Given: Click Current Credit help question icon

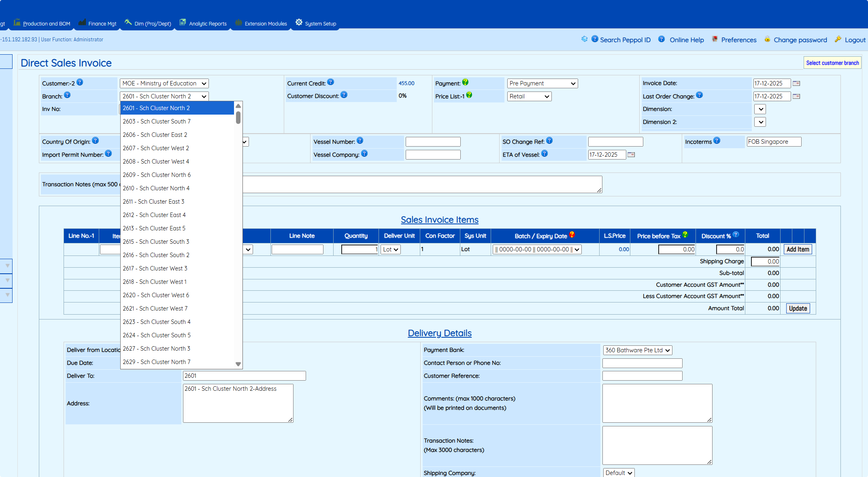Looking at the screenshot, I should click(331, 82).
